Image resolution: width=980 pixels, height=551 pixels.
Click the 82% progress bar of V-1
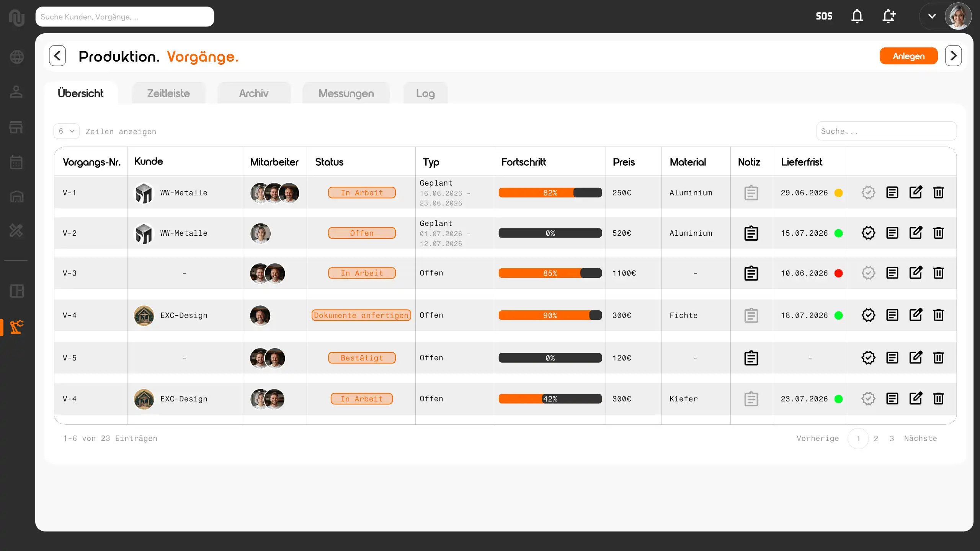(550, 192)
